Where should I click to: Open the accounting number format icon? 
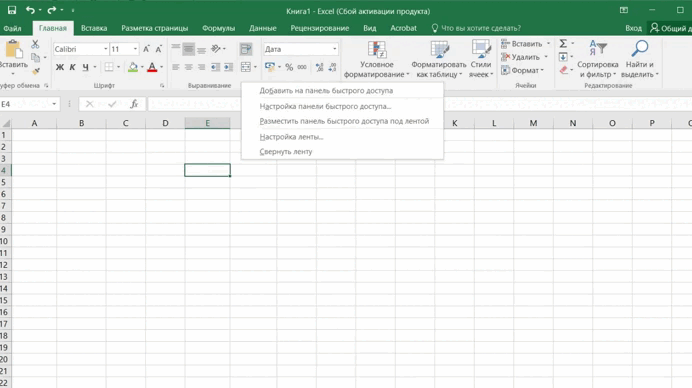click(270, 67)
